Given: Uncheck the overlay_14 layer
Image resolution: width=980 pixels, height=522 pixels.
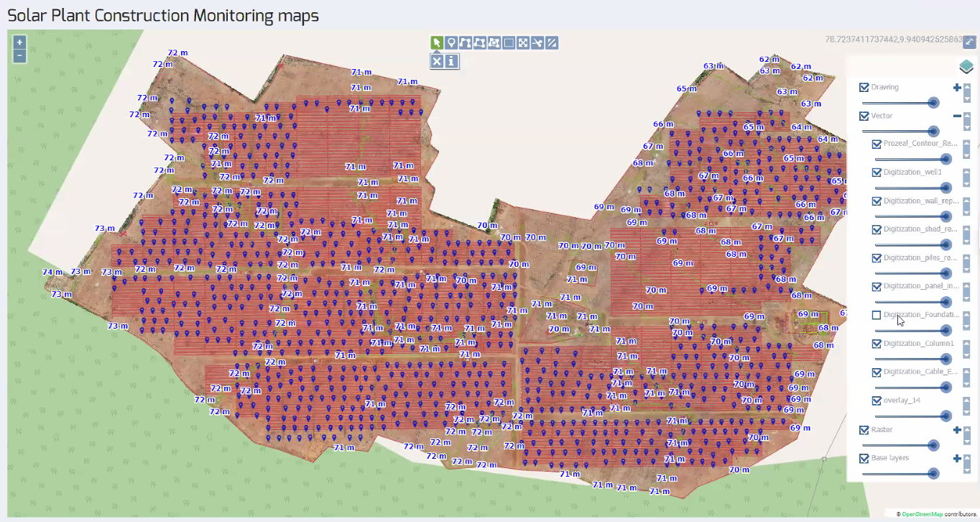Looking at the screenshot, I should coord(877,400).
